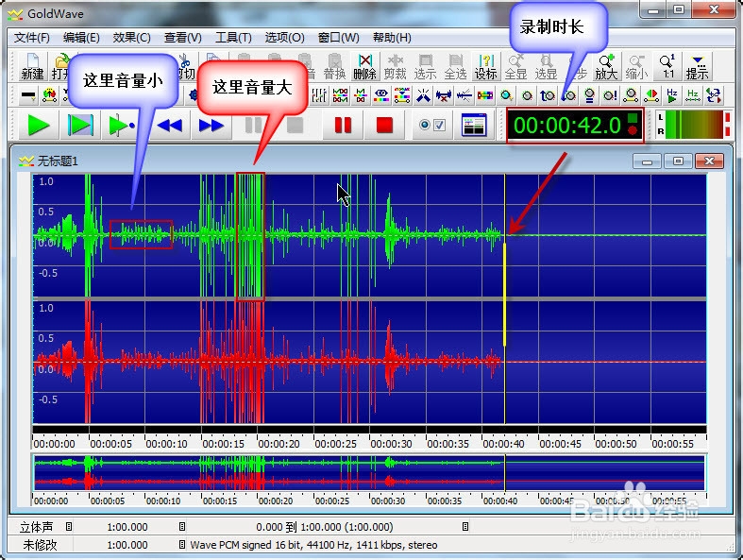The height and width of the screenshot is (560, 743).
Task: Click the 删除 (Delete) toolbar button
Action: coord(364,66)
